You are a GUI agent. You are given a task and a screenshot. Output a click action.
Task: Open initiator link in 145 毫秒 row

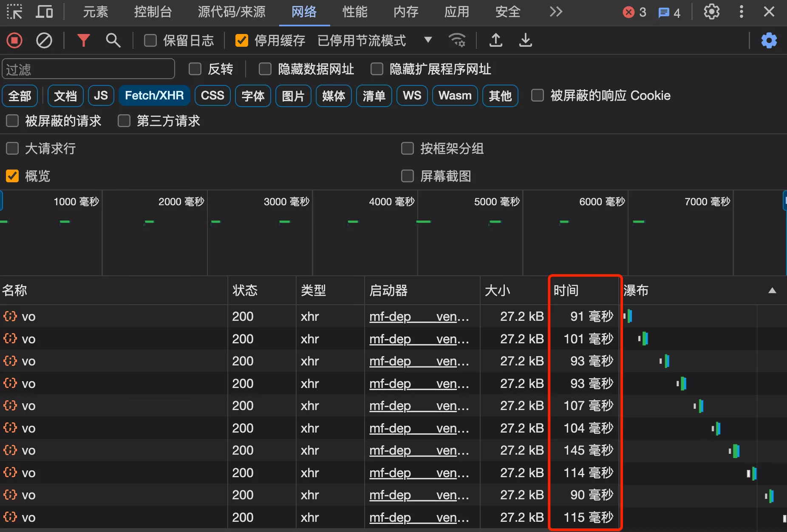coord(419,450)
